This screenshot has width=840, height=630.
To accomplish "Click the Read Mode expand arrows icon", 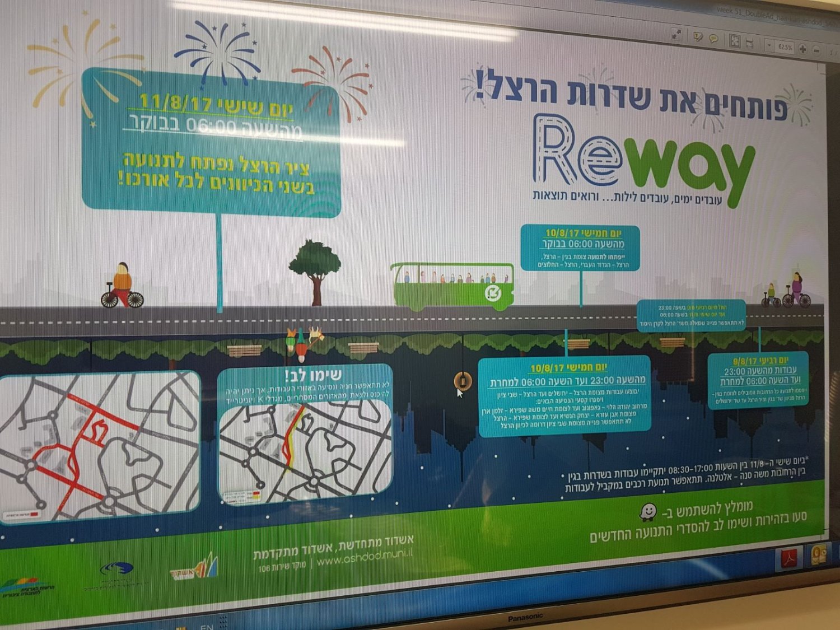I will click(x=676, y=34).
